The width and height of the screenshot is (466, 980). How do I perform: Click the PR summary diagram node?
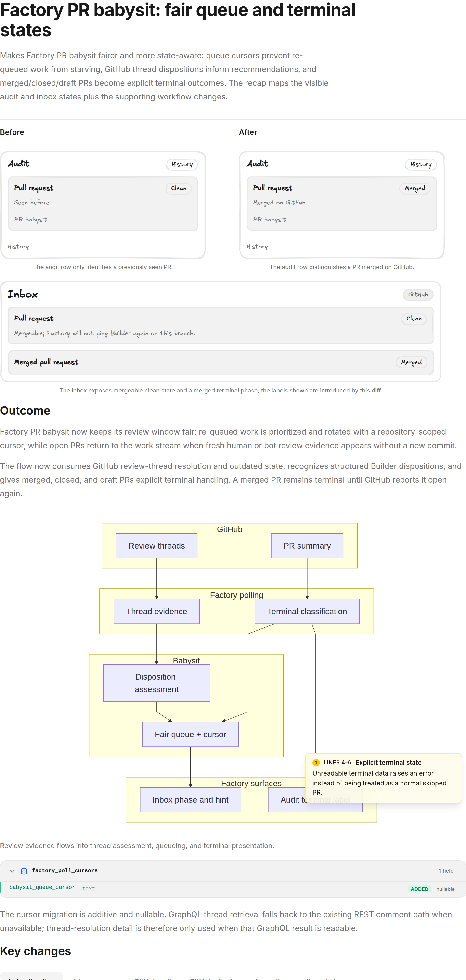click(307, 546)
